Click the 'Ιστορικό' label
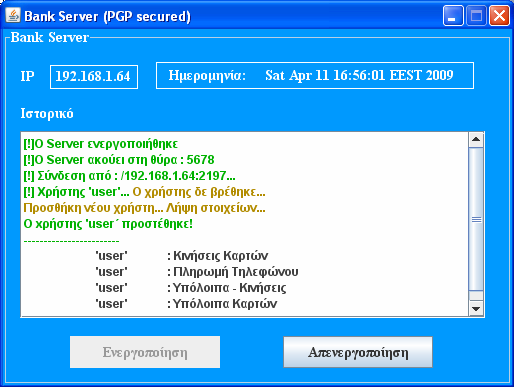This screenshot has height=387, width=514. point(47,114)
